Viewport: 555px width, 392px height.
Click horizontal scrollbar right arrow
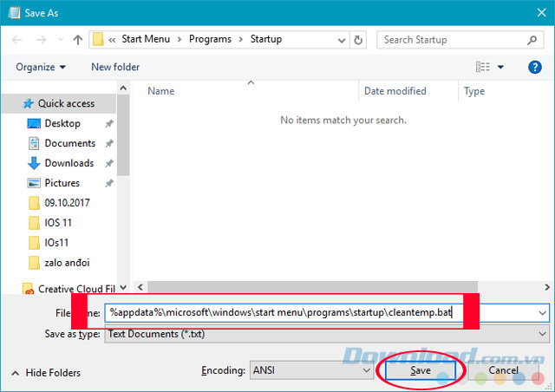pos(547,287)
